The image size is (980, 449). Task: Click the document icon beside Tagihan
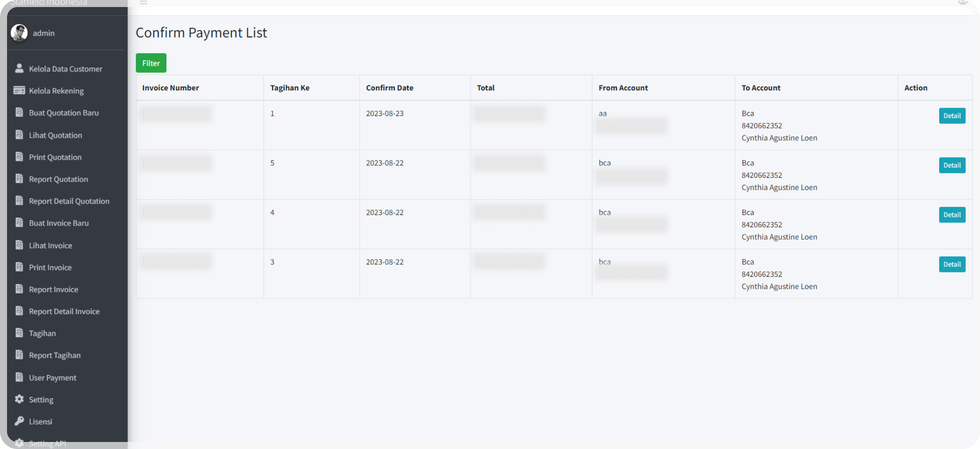pos(19,333)
